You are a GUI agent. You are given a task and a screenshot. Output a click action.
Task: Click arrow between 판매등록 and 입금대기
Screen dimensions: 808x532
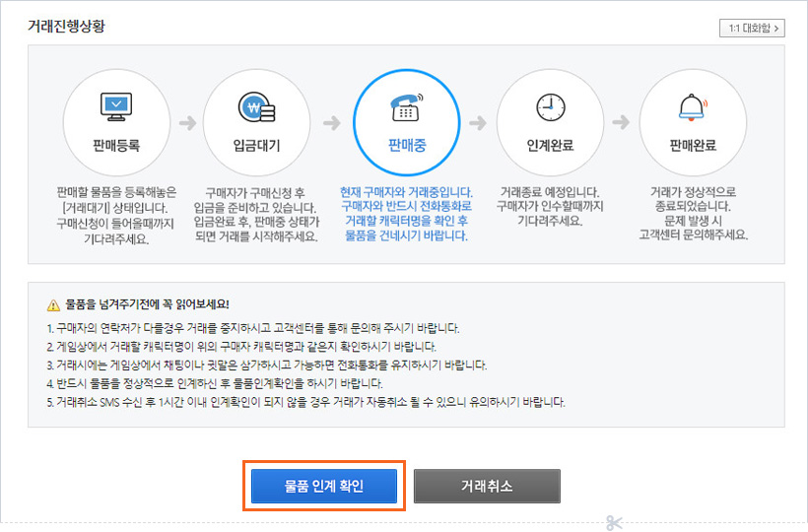coord(186,123)
